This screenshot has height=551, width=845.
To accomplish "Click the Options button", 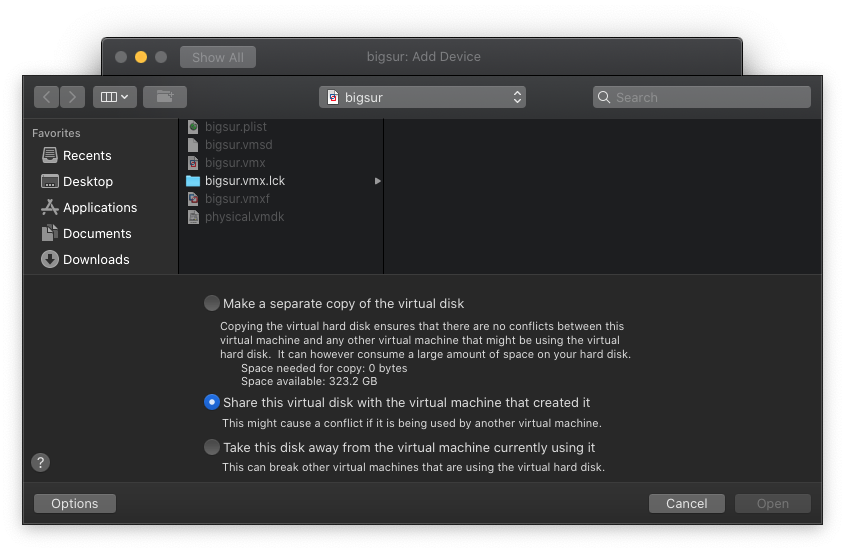I will click(x=75, y=504).
